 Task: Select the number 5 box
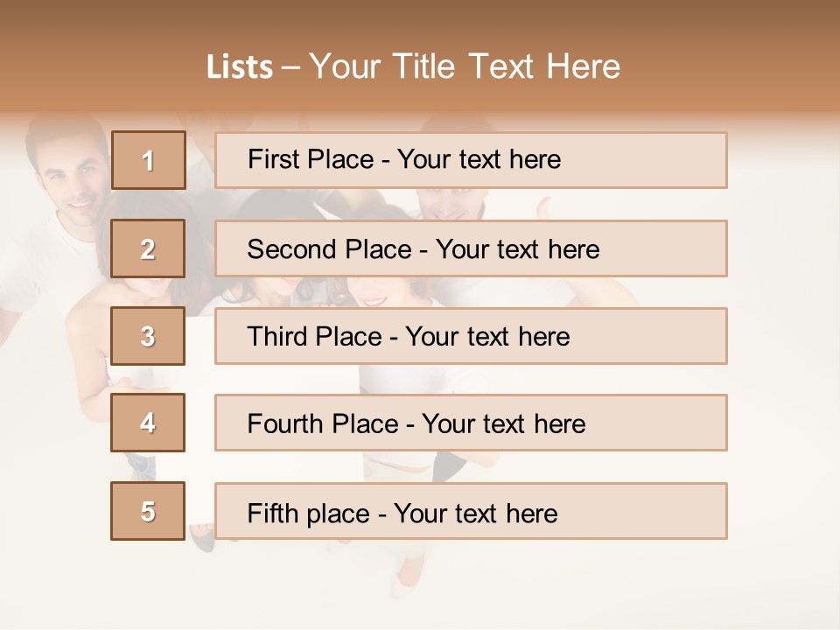point(149,511)
